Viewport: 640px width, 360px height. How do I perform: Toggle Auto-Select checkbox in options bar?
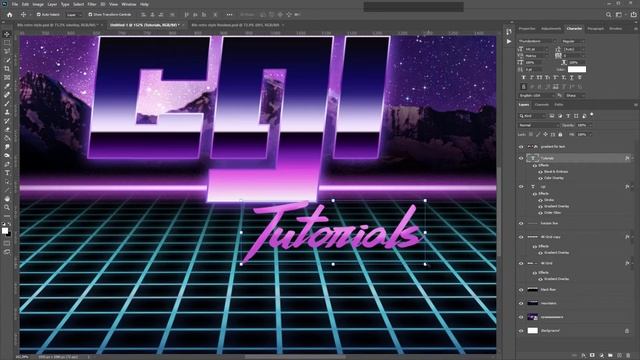38,15
